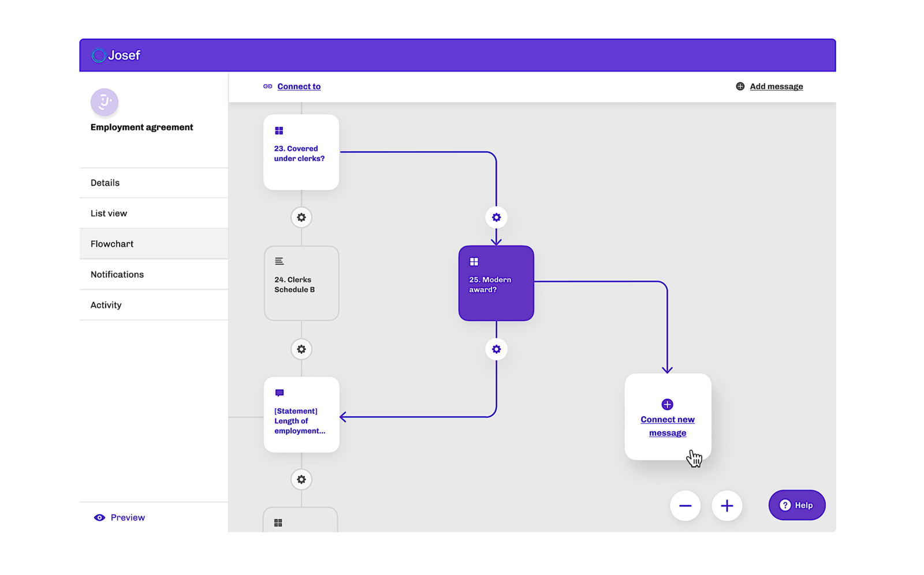Zoom out with the minus button
The height and width of the screenshot is (575, 924).
pos(685,506)
